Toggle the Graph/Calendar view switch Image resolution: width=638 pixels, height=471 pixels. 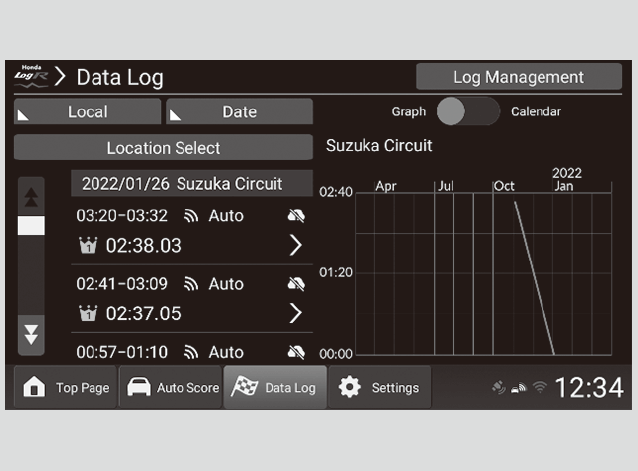(468, 111)
